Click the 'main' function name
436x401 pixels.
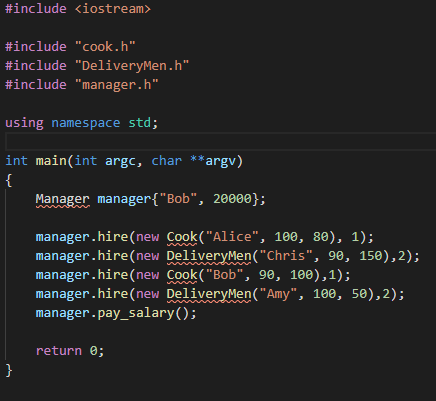point(51,161)
